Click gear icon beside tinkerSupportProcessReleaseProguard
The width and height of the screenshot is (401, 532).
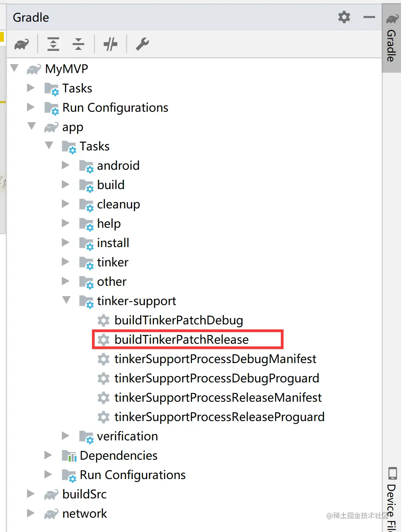tap(103, 417)
